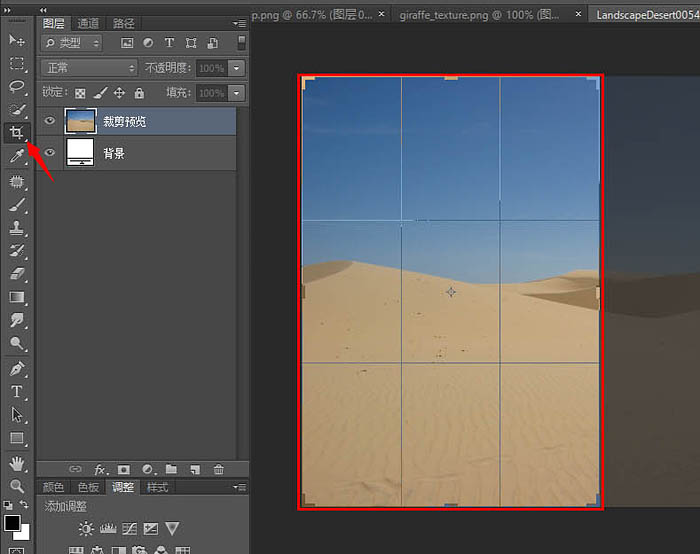Select the Path Selection arrow tool
Image resolution: width=700 pixels, height=554 pixels.
pos(17,415)
